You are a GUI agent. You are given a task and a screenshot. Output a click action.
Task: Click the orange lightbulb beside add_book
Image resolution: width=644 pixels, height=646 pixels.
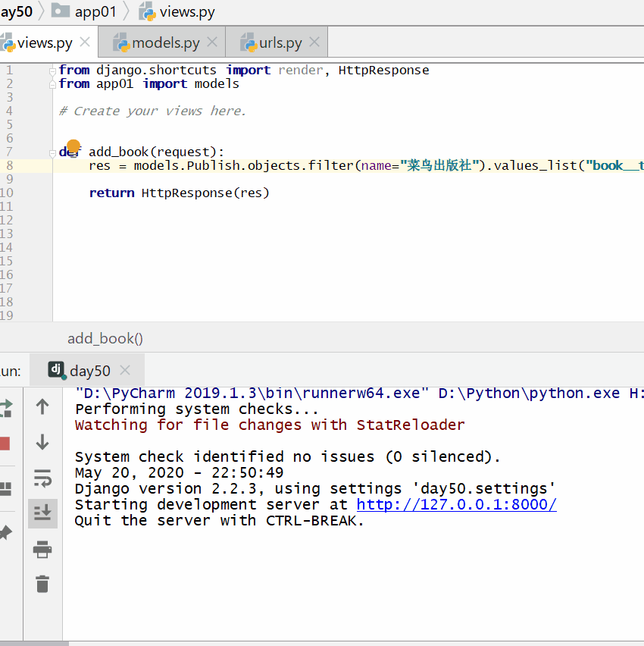coord(73,146)
